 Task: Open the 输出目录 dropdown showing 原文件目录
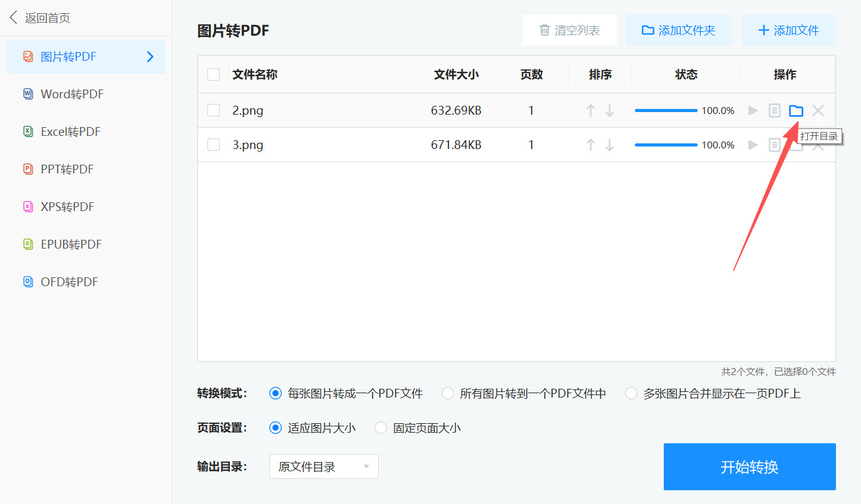tap(323, 466)
